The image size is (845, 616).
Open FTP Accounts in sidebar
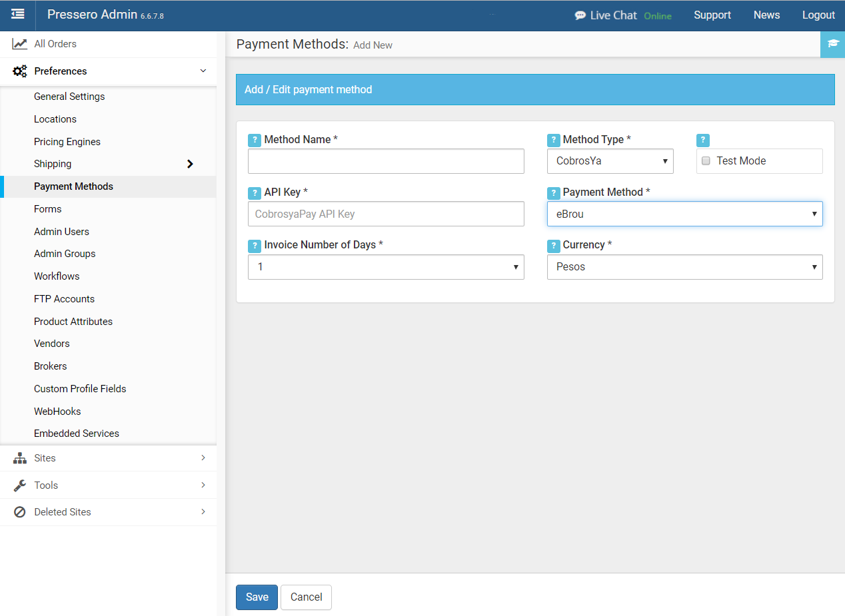(x=64, y=299)
